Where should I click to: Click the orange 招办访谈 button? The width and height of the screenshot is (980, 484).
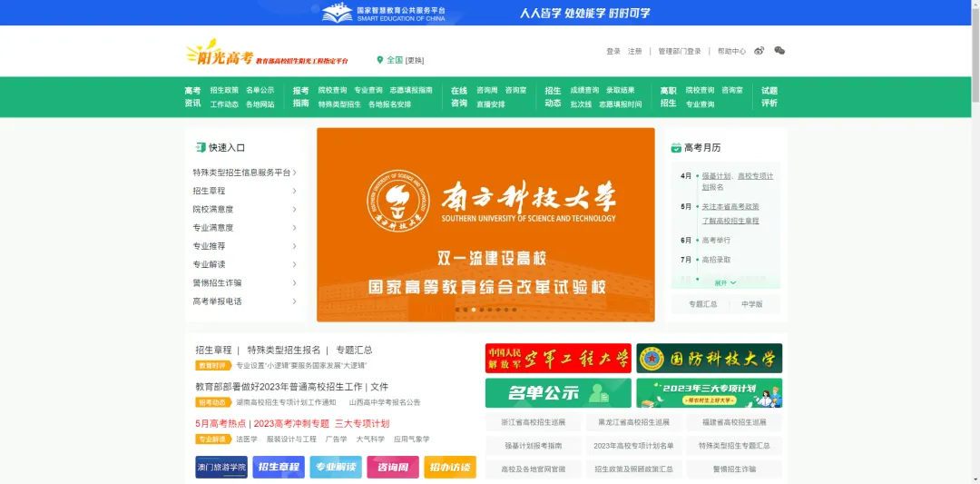450,467
